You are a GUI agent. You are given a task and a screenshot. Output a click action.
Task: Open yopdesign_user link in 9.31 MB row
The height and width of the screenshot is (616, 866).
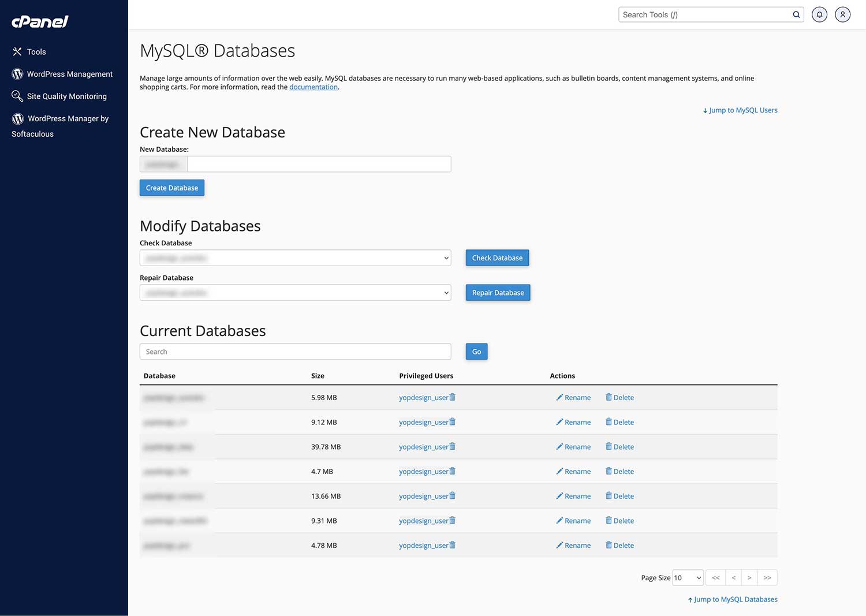424,521
